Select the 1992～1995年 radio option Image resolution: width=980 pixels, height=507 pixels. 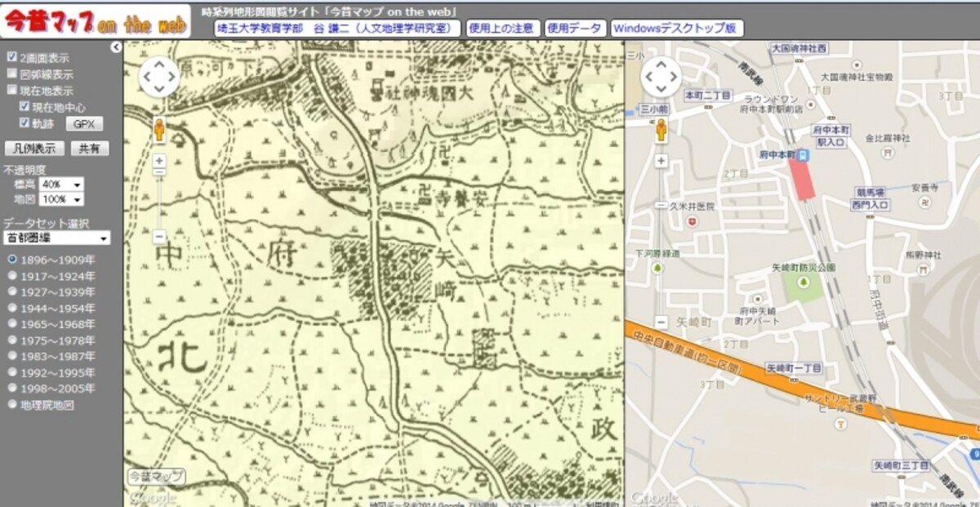click(x=12, y=372)
